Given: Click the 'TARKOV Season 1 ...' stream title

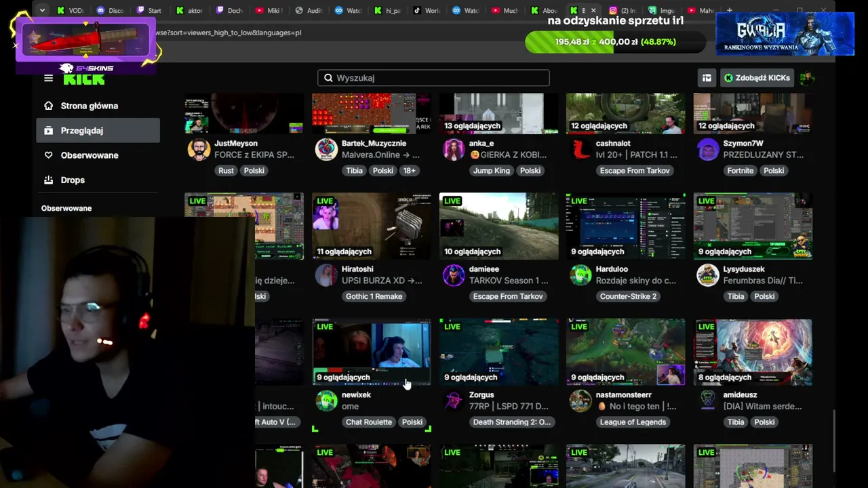Looking at the screenshot, I should coord(511,281).
